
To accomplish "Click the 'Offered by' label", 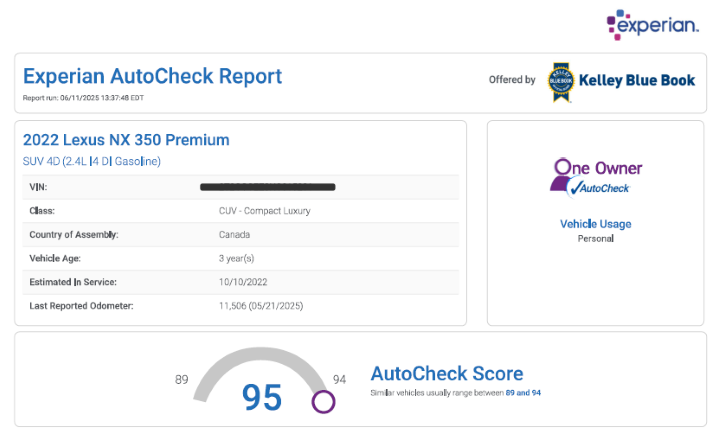I will click(x=512, y=80).
